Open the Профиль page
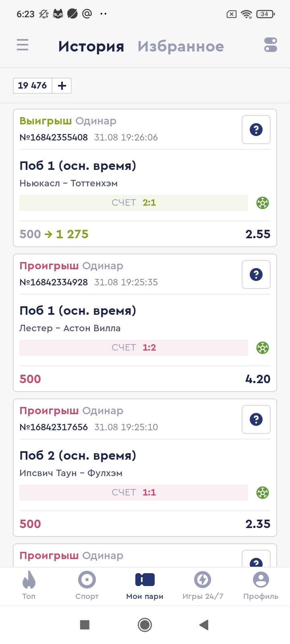Screen dimensions: 290x644 click(261, 585)
